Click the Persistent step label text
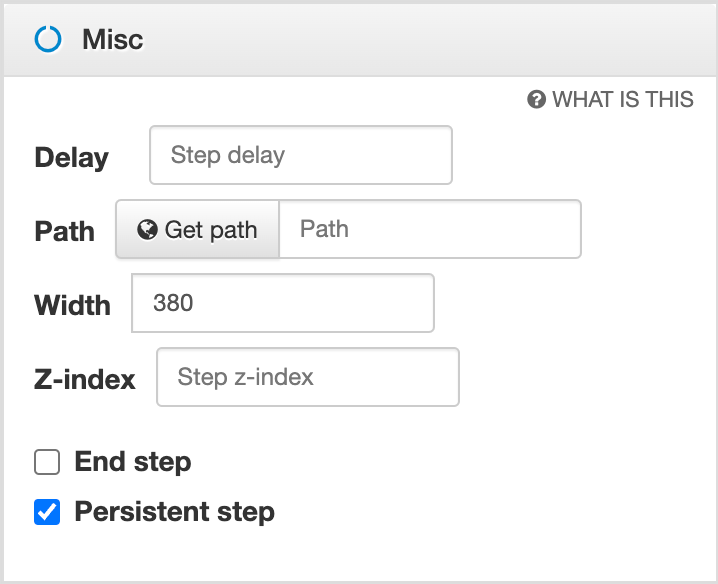 click(174, 513)
